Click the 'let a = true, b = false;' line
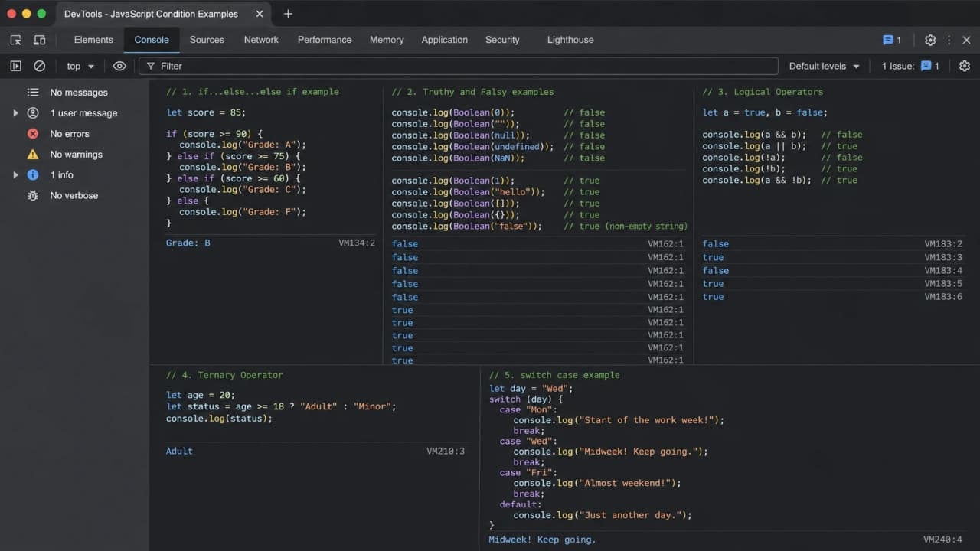Screen dimensions: 980x551 pos(765,112)
